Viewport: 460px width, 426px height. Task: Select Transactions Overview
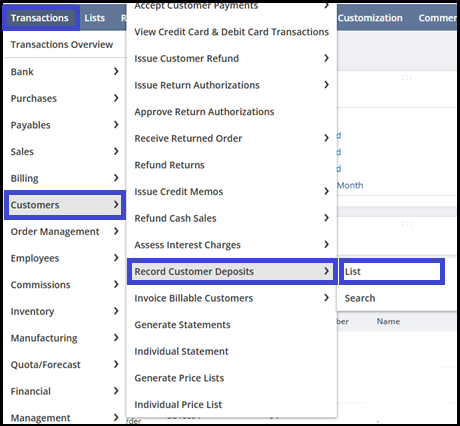tap(62, 45)
